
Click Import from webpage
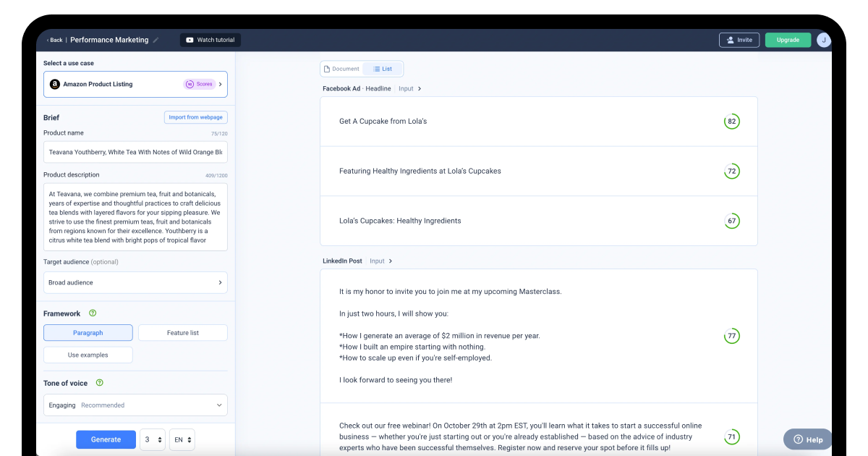196,117
